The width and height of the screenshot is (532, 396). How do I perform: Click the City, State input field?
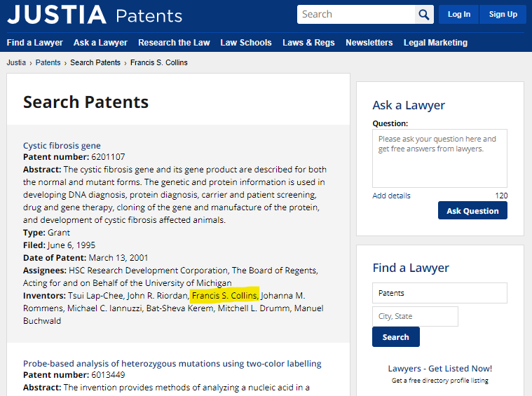[x=415, y=316]
